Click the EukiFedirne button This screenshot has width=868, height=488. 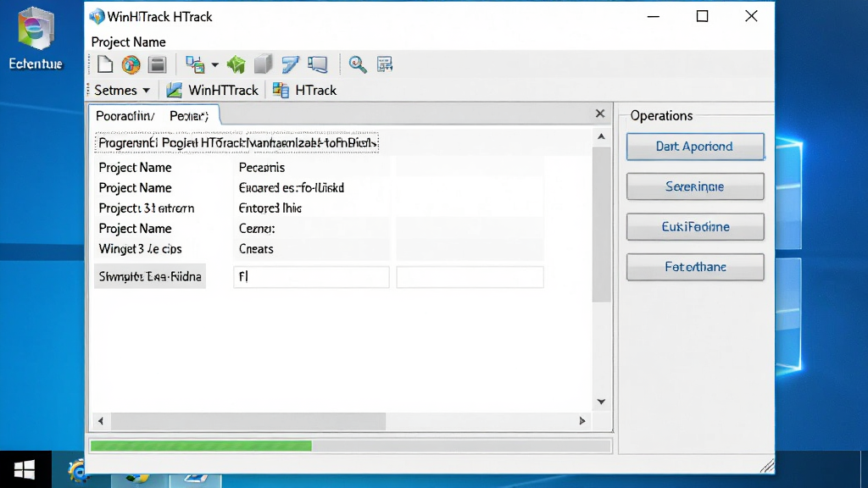695,227
